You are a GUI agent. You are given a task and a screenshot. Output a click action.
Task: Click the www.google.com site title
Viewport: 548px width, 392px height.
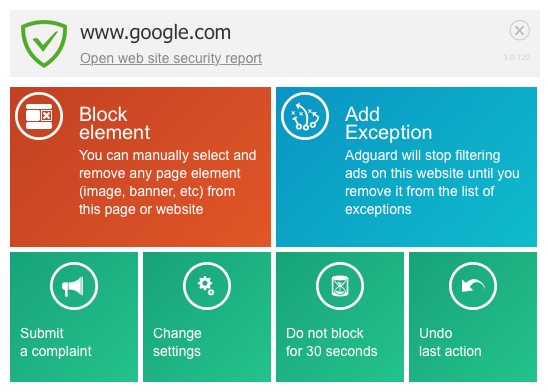click(155, 32)
